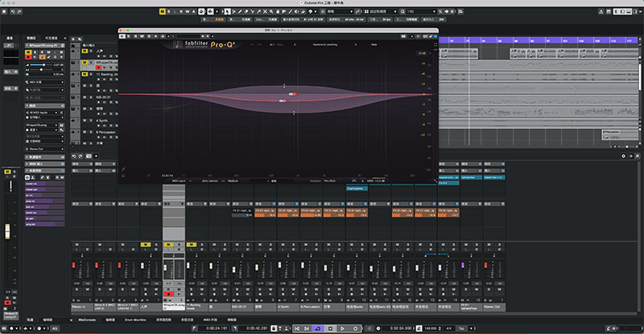Open MixConsole settings gear icon
This screenshot has height=334, width=644.
point(623,156)
